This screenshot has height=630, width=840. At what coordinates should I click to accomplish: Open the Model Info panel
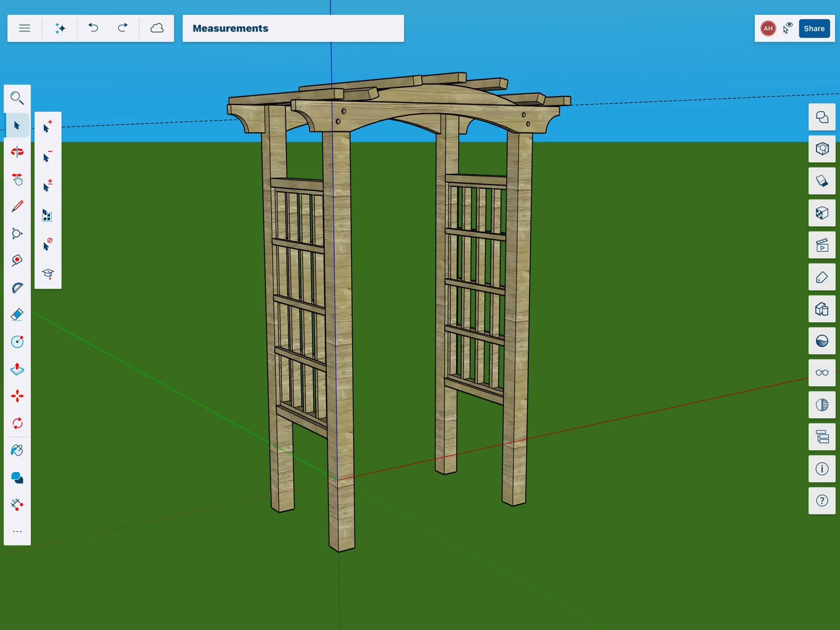coord(822,469)
